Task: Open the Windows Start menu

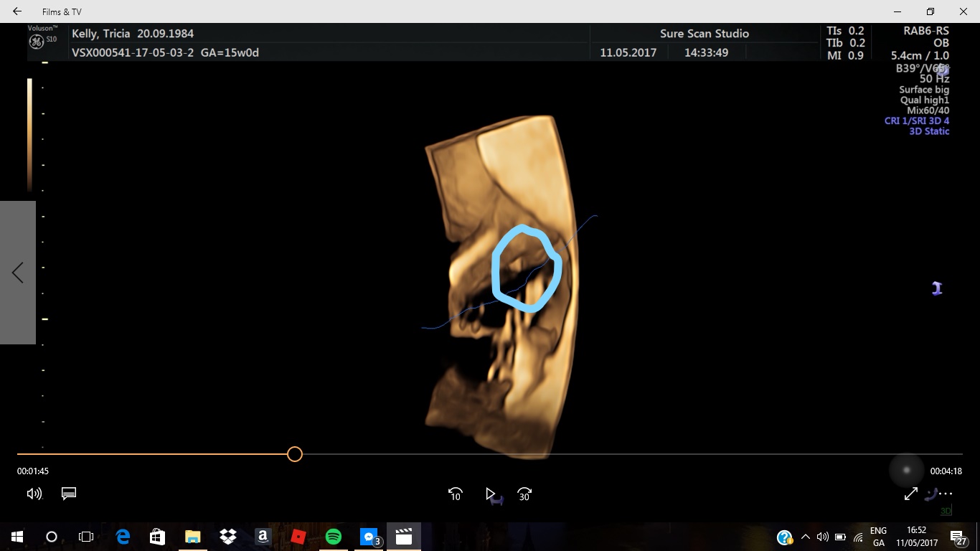Action: coord(17,537)
